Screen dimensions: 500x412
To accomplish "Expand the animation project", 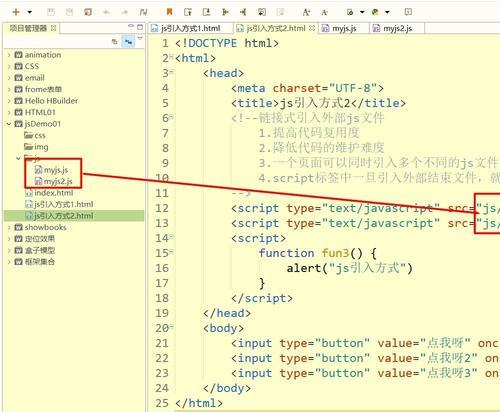I will click(9, 55).
